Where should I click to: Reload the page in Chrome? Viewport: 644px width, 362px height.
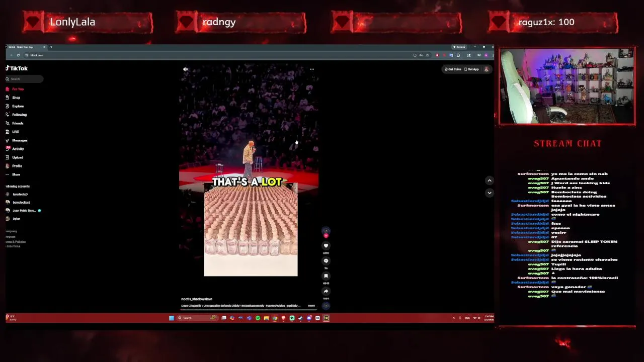(x=18, y=55)
